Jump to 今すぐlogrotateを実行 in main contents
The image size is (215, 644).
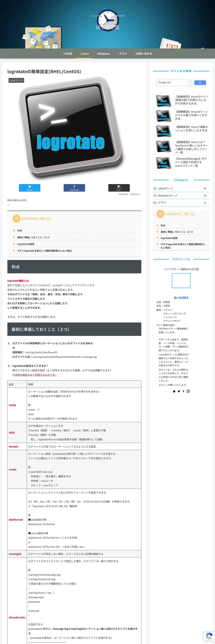pos(45,251)
